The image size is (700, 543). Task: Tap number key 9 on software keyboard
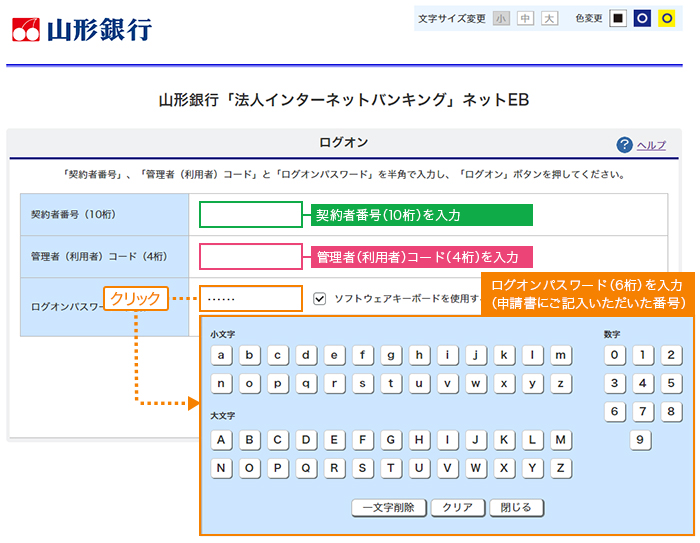[x=640, y=440]
